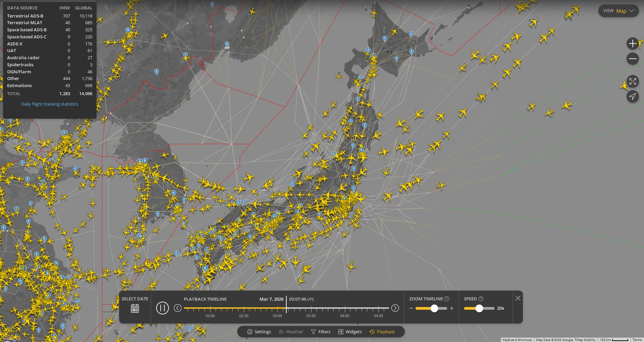The width and height of the screenshot is (644, 342).
Task: Pause the flight playback
Action: coord(163,308)
